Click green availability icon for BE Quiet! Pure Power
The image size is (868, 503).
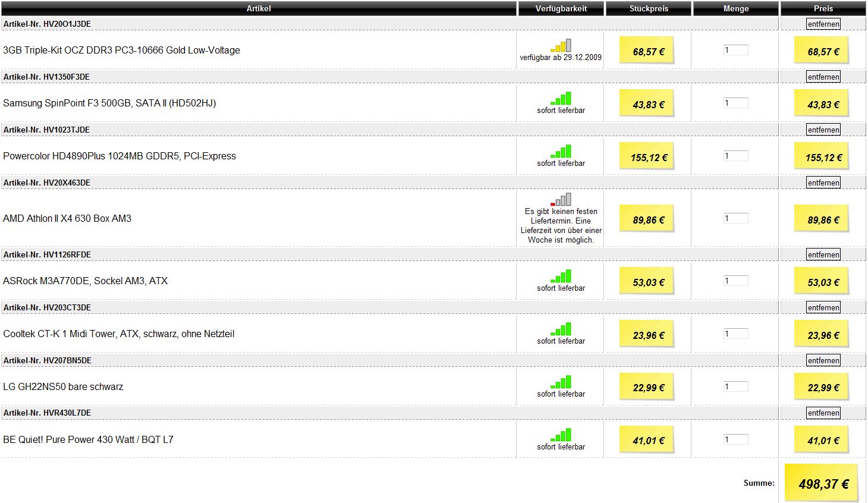coord(561,435)
